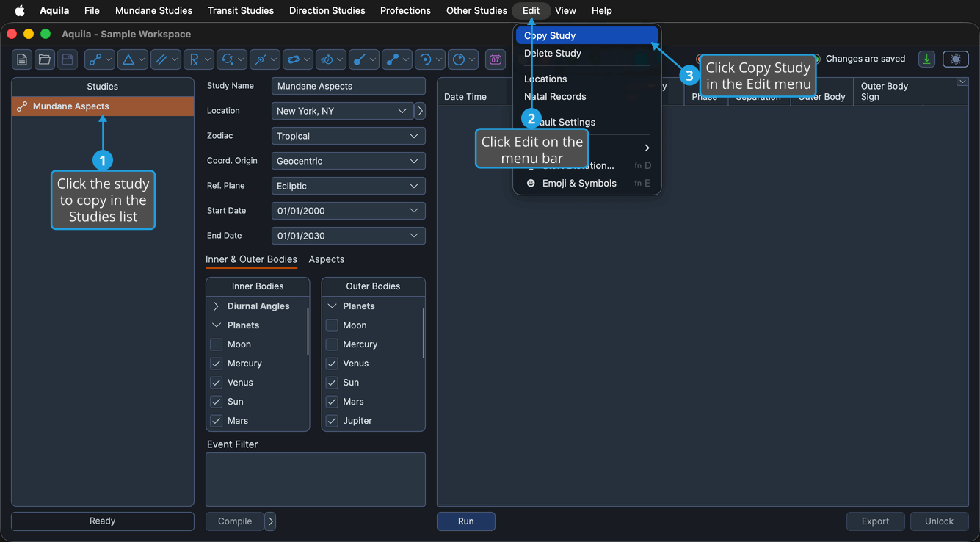This screenshot has height=542, width=980.
Task: Click the Run button
Action: [466, 521]
